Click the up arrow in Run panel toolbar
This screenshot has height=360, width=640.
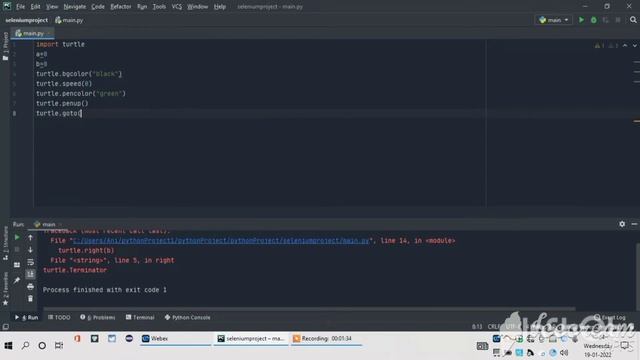tap(30, 237)
